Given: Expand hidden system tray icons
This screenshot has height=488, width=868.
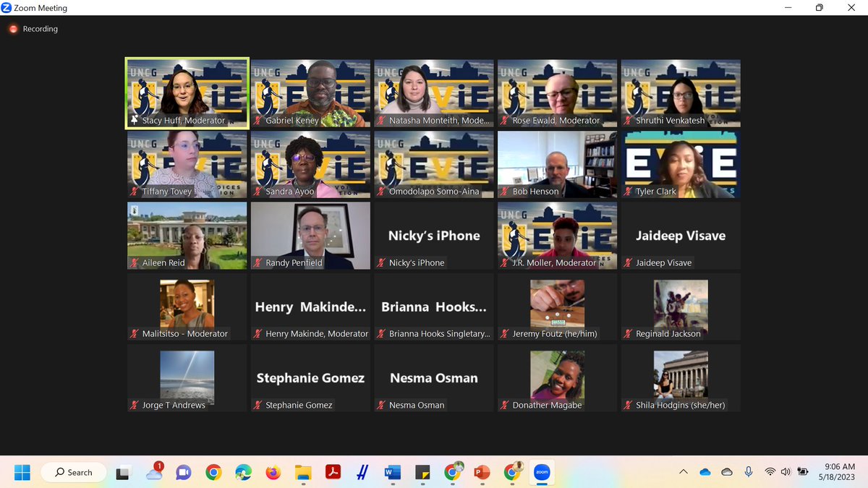Looking at the screenshot, I should click(683, 472).
